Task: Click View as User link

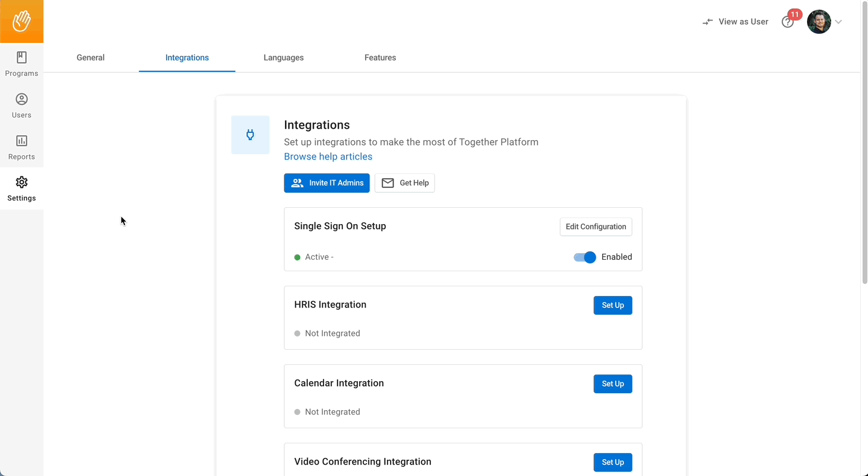Action: [743, 22]
